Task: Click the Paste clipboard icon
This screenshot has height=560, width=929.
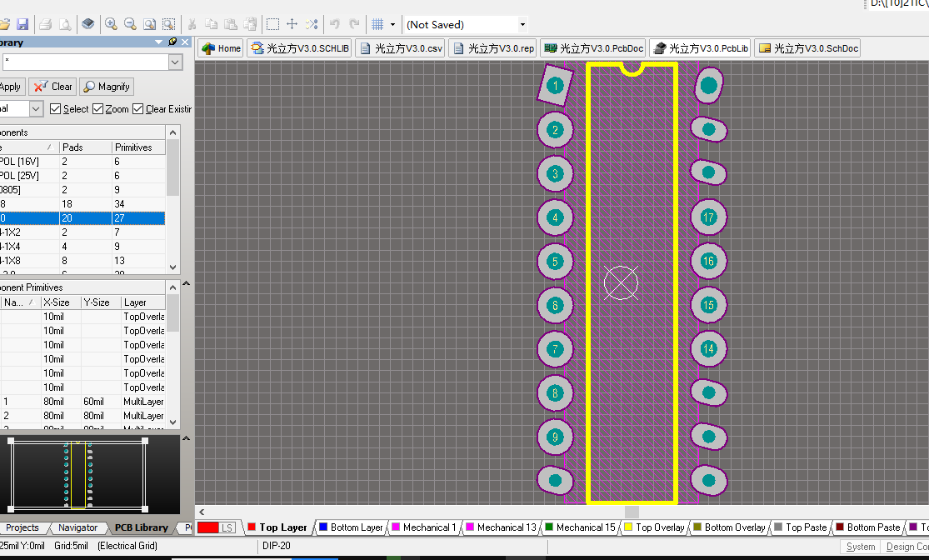Action: (231, 24)
